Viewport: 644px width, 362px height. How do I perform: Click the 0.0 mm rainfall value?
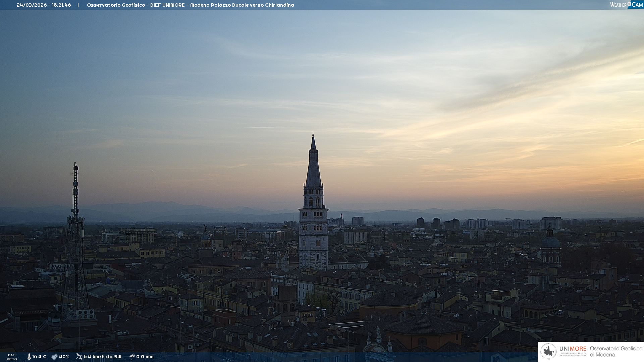pyautogui.click(x=145, y=357)
